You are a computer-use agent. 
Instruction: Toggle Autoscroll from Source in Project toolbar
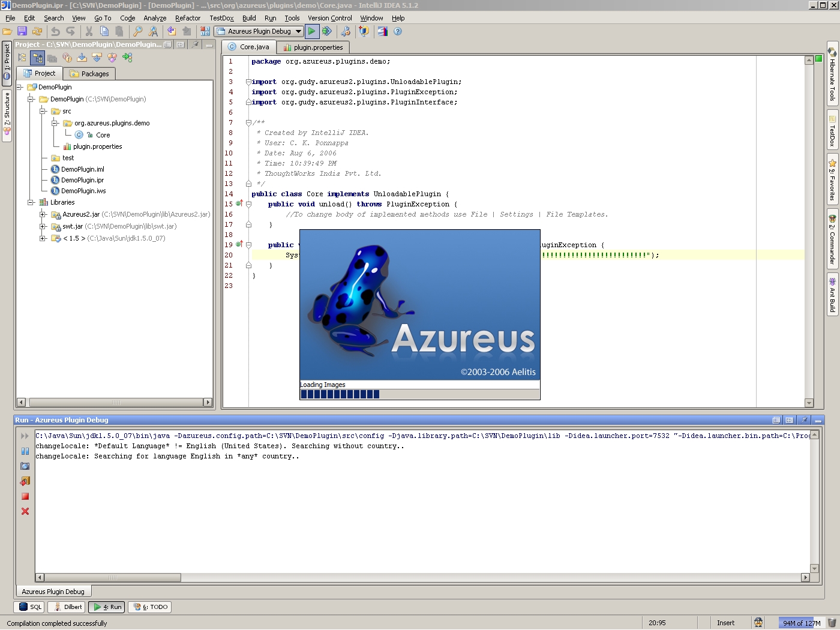[x=97, y=58]
